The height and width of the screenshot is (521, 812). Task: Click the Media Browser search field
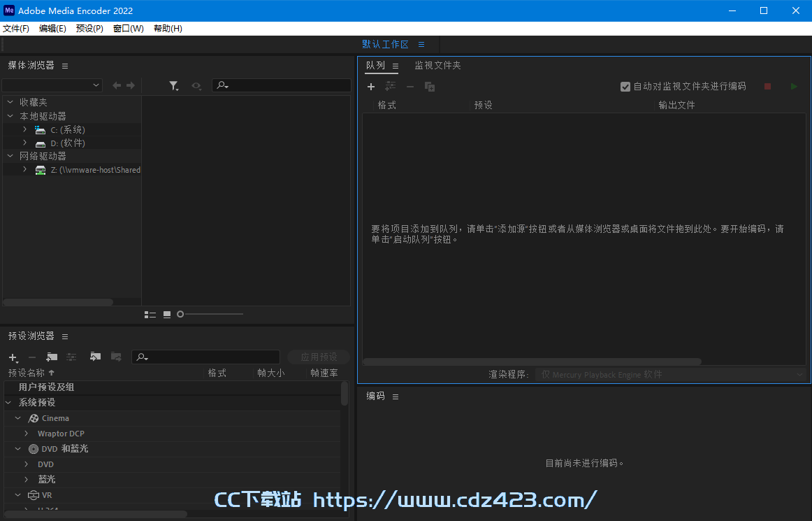(x=282, y=85)
